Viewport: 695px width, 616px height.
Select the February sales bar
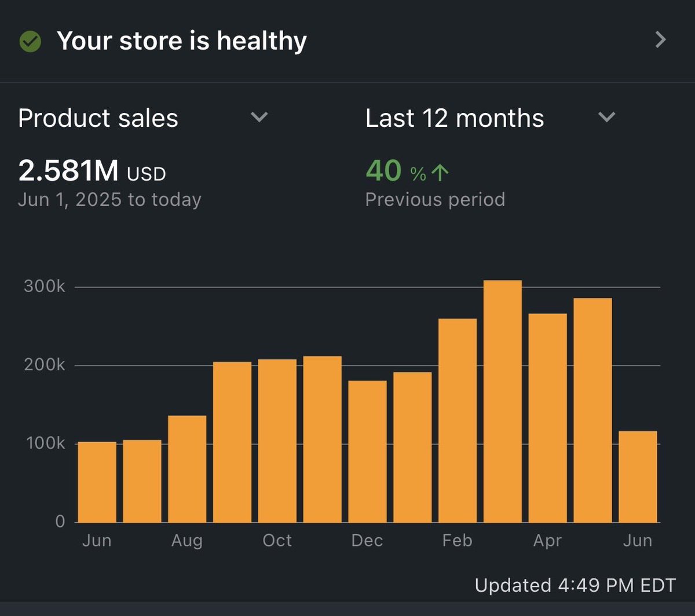[x=458, y=421]
